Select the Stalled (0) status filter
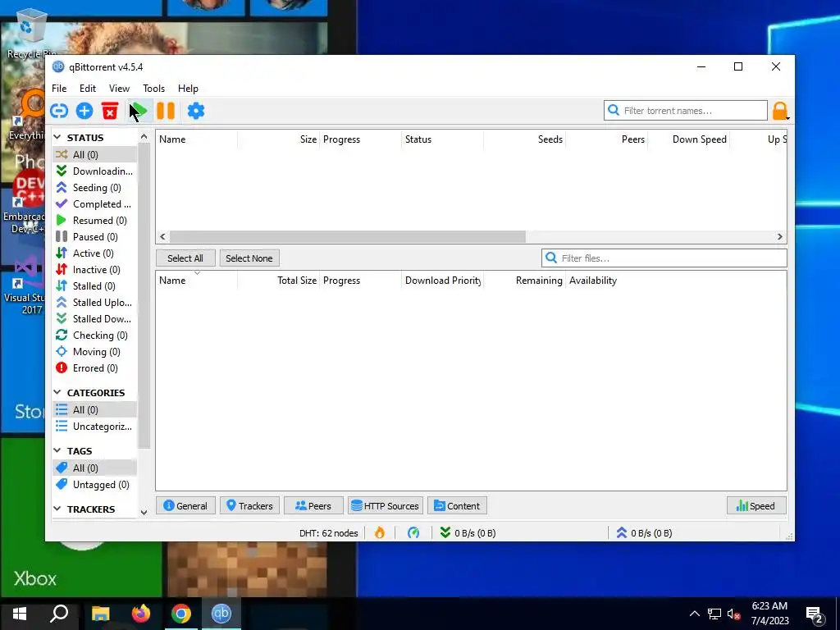The image size is (840, 630). pos(95,286)
